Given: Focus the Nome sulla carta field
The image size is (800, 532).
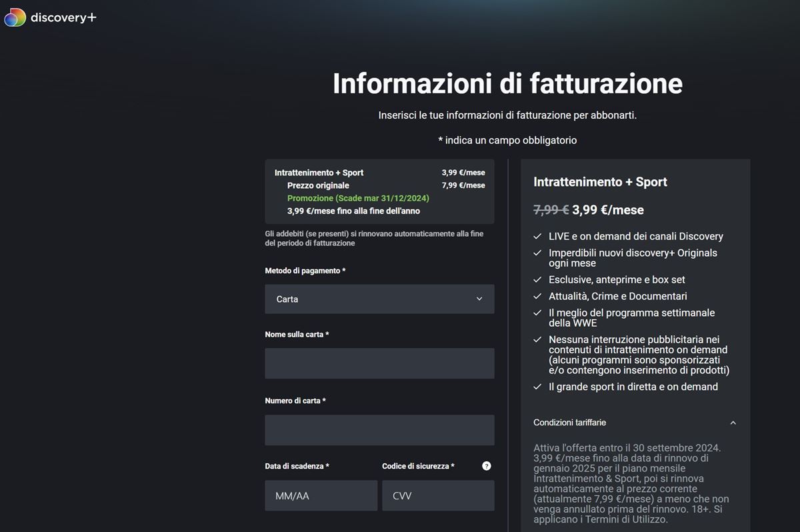Looking at the screenshot, I should 379,363.
